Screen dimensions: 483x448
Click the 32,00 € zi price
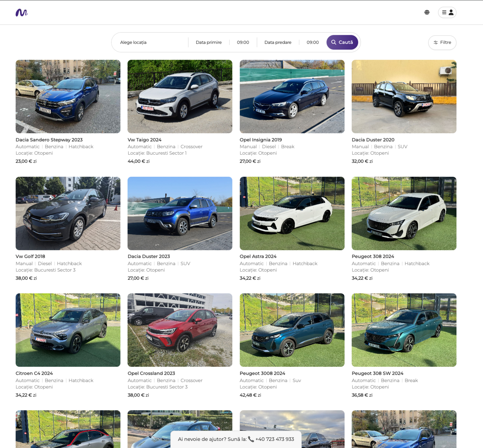pos(362,161)
